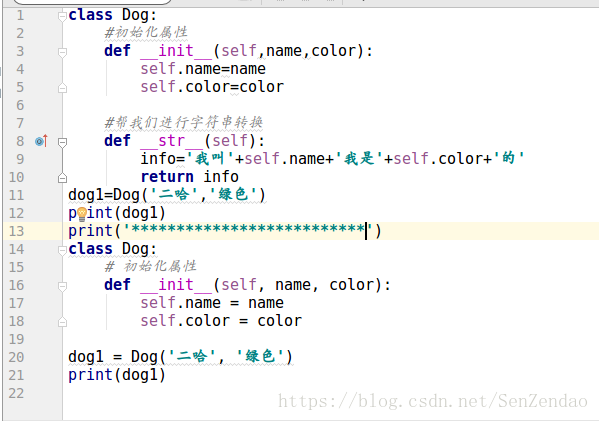Click "dog1 = Dog('二哈', '绿色')" on line 20
The height and width of the screenshot is (421, 599).
[x=180, y=357]
